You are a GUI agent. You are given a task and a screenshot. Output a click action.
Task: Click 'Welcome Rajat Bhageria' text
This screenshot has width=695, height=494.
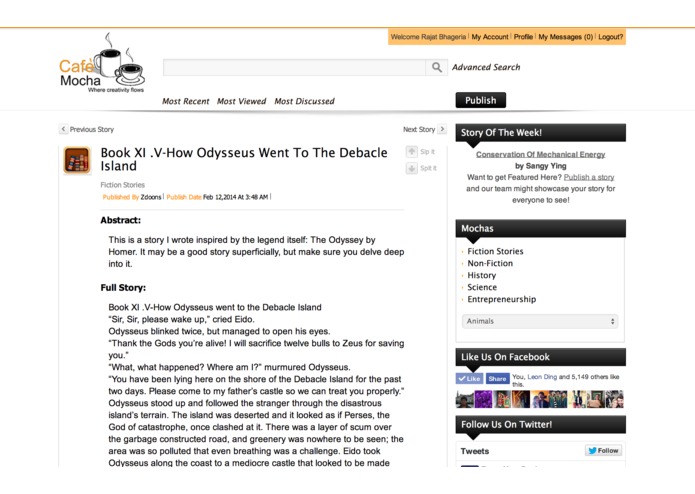point(428,37)
